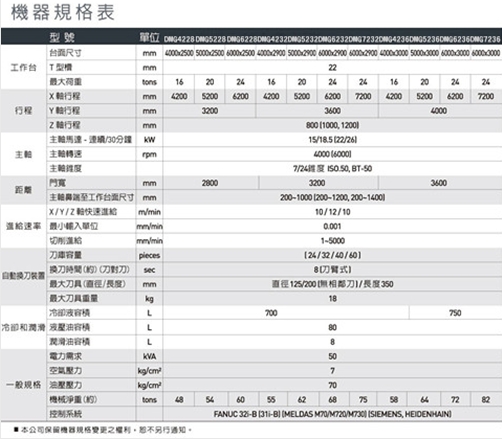
Task: Select rapid feed value 10/12/10
Action: (332, 212)
